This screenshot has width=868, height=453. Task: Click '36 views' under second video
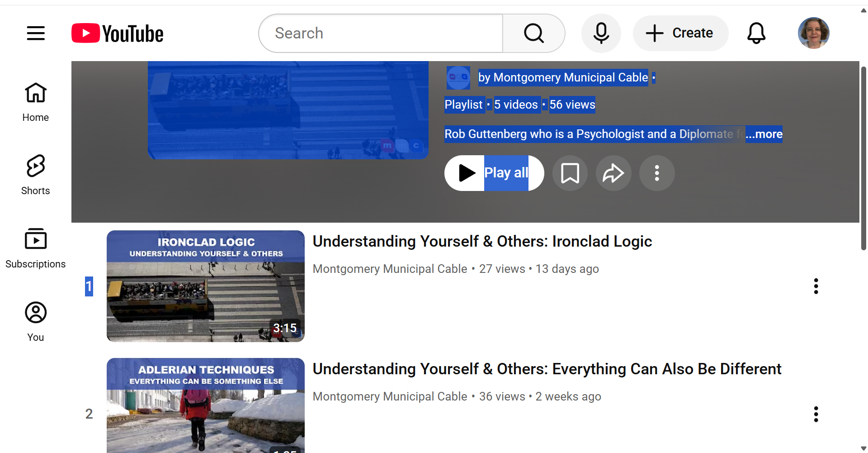click(x=502, y=396)
